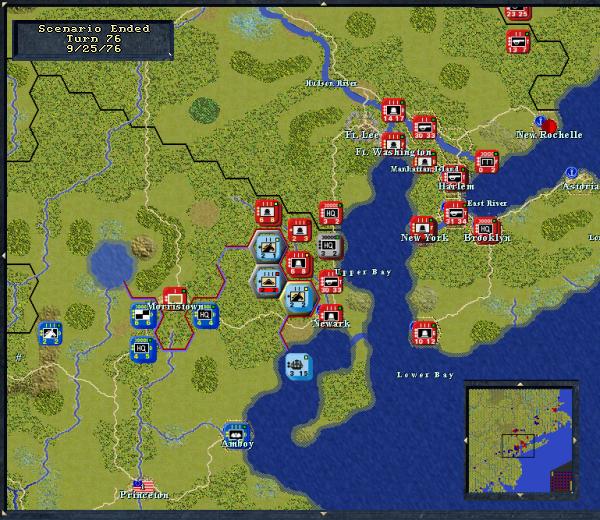Click the New Rochelle label
Viewport: 600px width, 520px height.
click(x=549, y=135)
